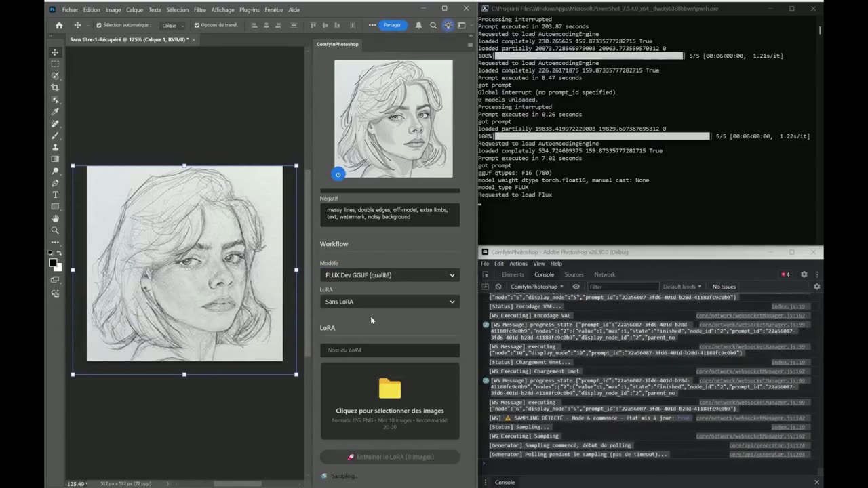Toggle the live expression eye in DevTools
The height and width of the screenshot is (488, 868).
click(576, 287)
